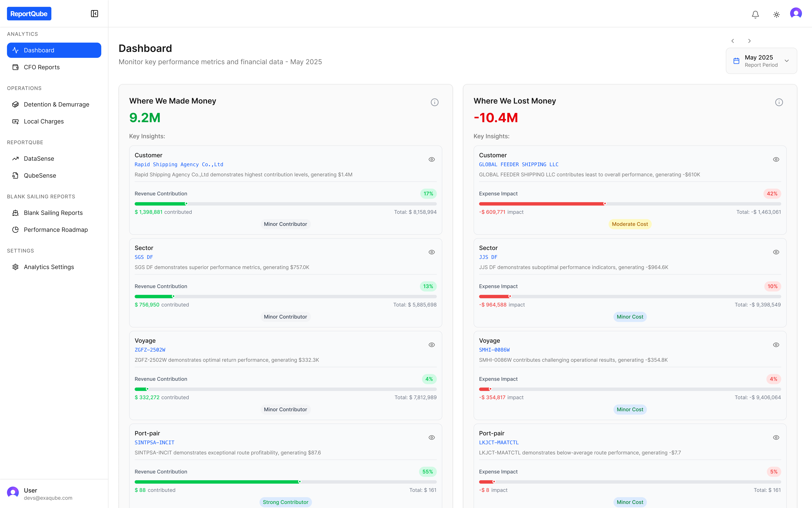The height and width of the screenshot is (508, 812).
Task: Toggle visibility of SMHI-0086W voyage card
Action: (776, 345)
